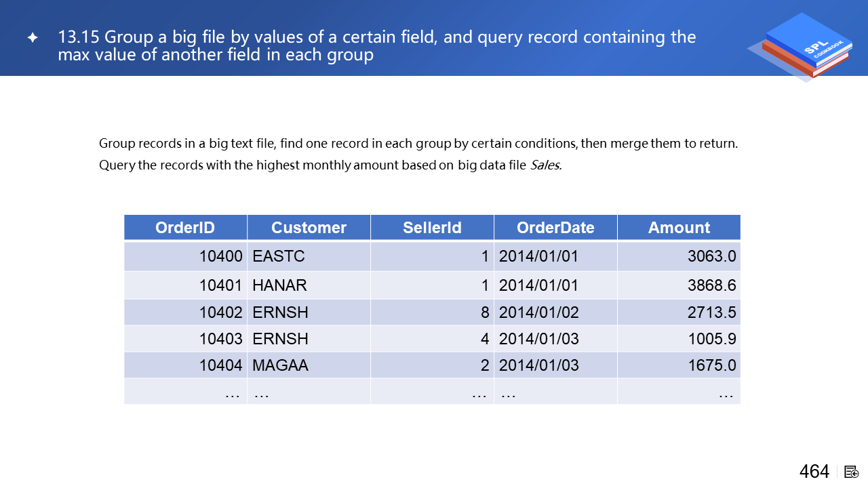Click the Amount column header

tap(679, 228)
